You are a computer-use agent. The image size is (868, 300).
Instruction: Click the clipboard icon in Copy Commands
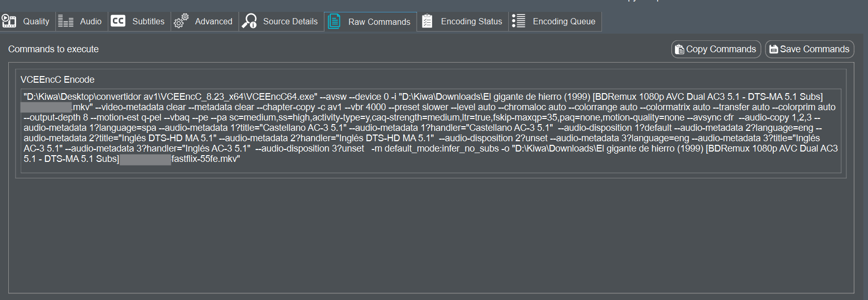679,49
